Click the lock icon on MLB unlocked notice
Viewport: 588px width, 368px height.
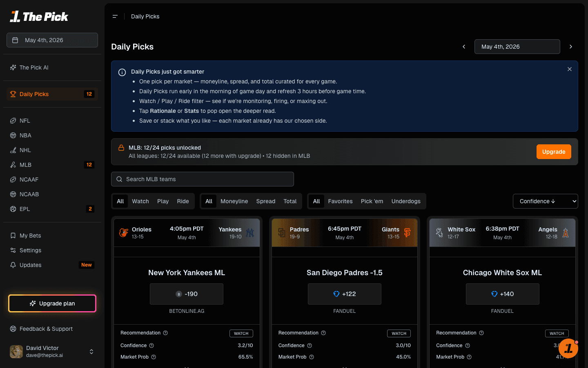point(121,148)
